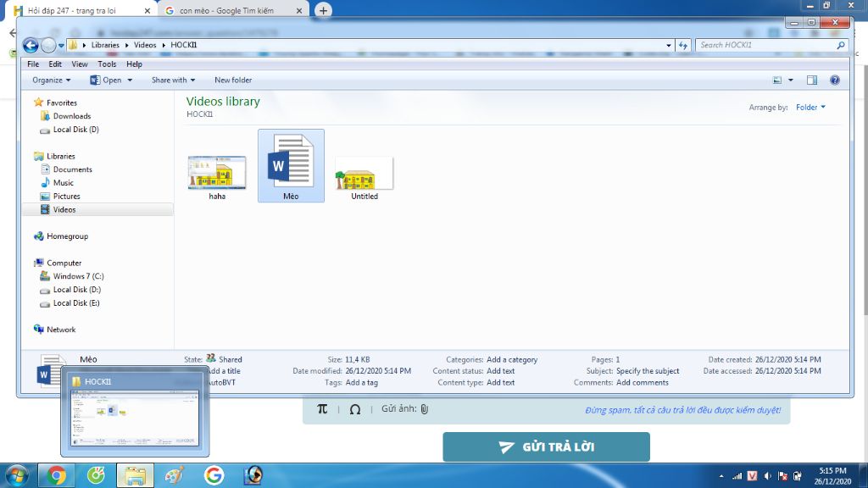Open Cốc Cốc browser from the taskbar
This screenshot has height=488, width=868.
97,475
